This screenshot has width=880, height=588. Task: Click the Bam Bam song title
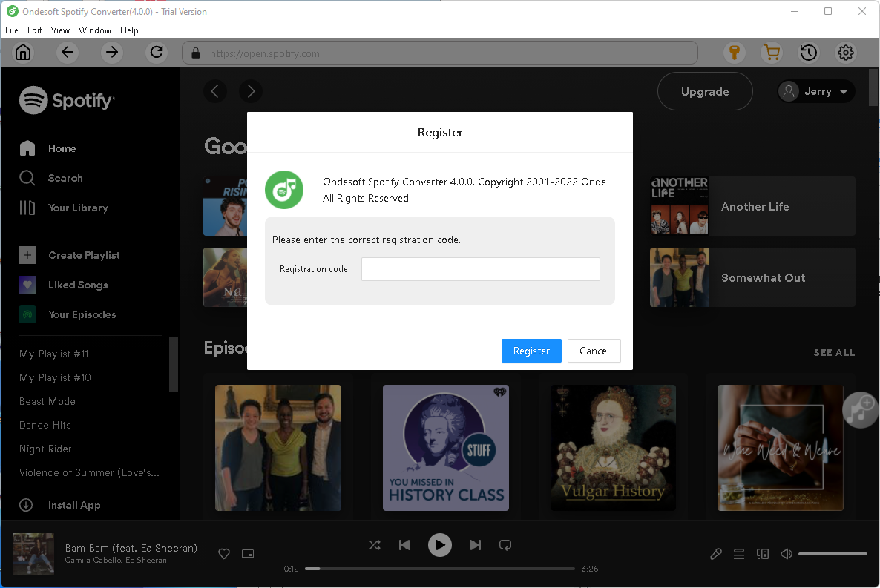pos(131,548)
